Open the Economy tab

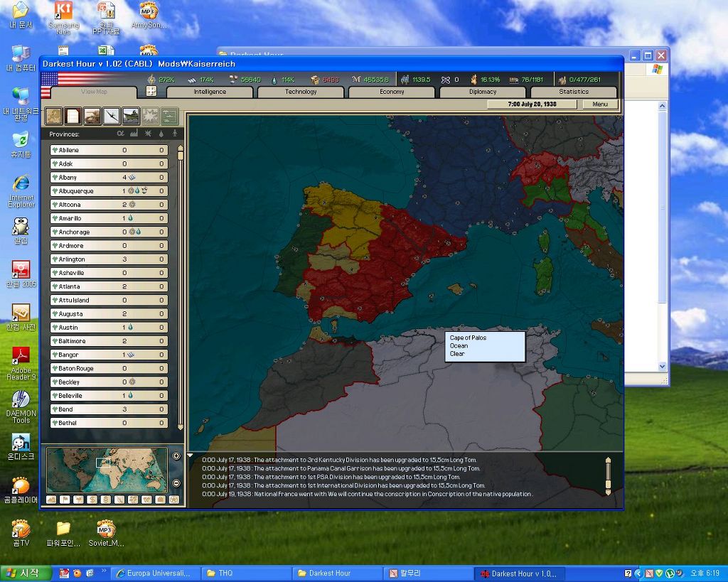(392, 92)
